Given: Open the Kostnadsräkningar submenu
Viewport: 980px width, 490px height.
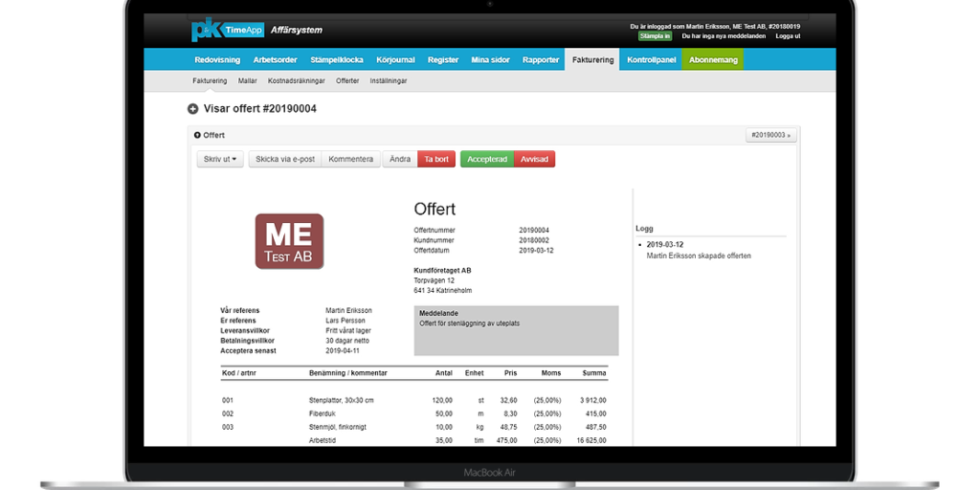Looking at the screenshot, I should click(297, 81).
